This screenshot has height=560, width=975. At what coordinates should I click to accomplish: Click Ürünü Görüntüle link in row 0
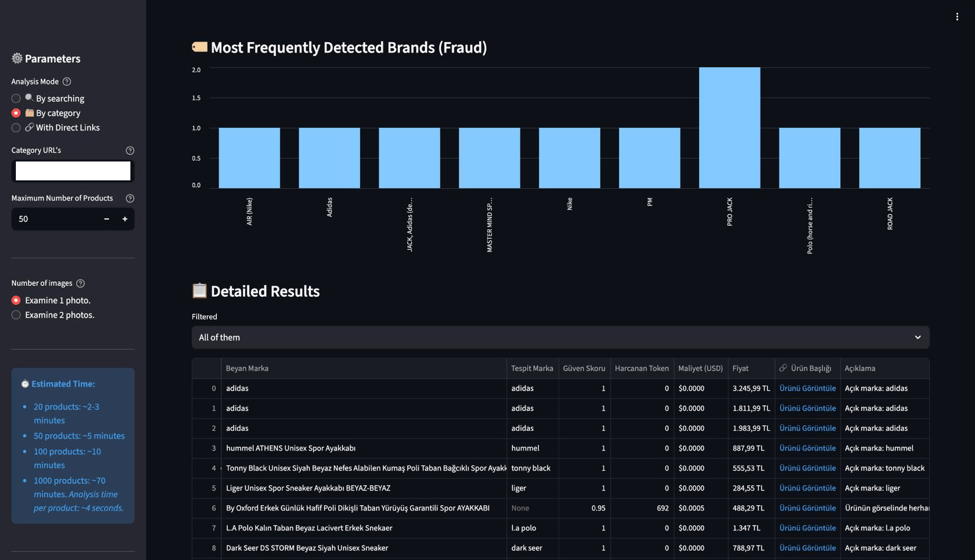[807, 388]
